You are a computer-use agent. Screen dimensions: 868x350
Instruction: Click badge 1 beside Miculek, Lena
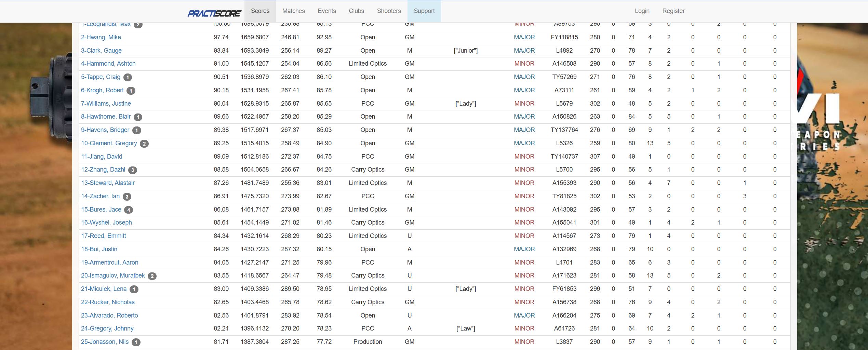(134, 289)
